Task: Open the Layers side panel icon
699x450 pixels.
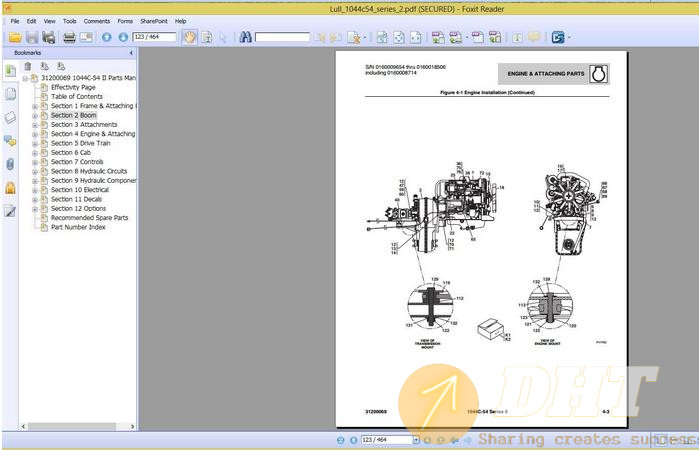Action: 11,117
